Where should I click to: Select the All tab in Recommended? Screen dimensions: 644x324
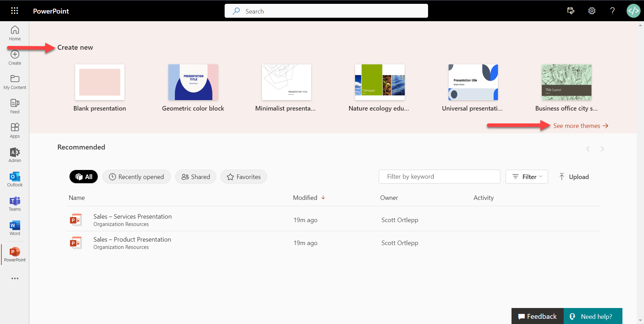(x=83, y=177)
